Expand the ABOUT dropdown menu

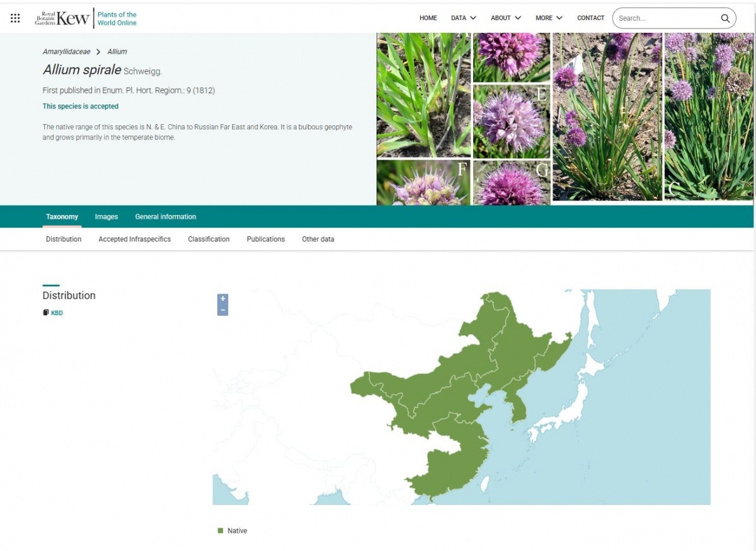click(506, 18)
